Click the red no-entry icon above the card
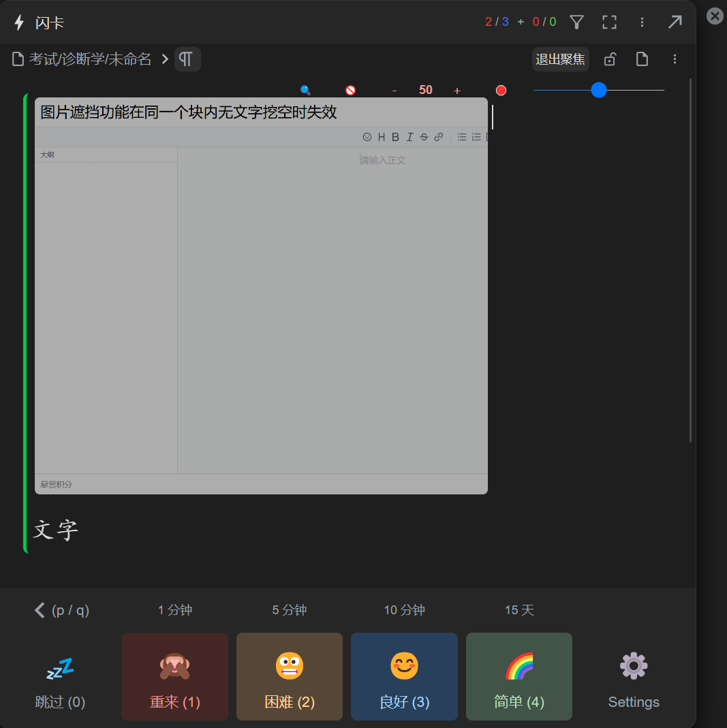 pyautogui.click(x=350, y=89)
